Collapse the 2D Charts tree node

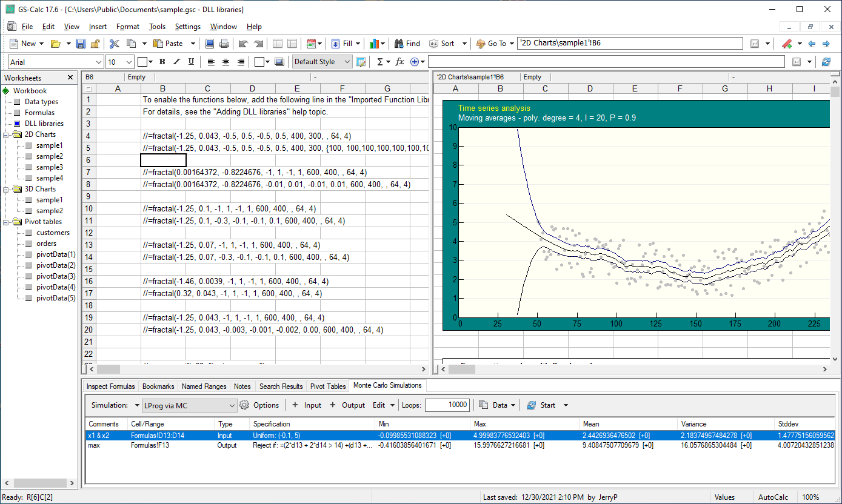coord(7,134)
